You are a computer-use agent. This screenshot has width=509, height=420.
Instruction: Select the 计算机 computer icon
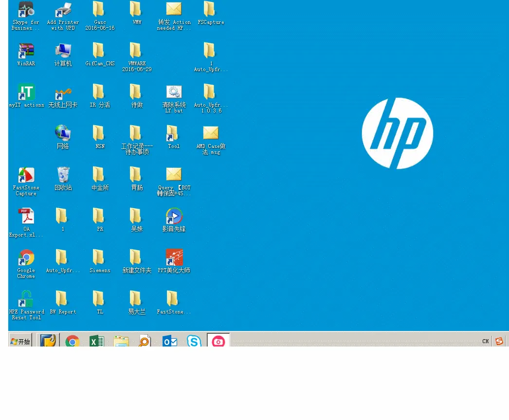[x=63, y=54]
